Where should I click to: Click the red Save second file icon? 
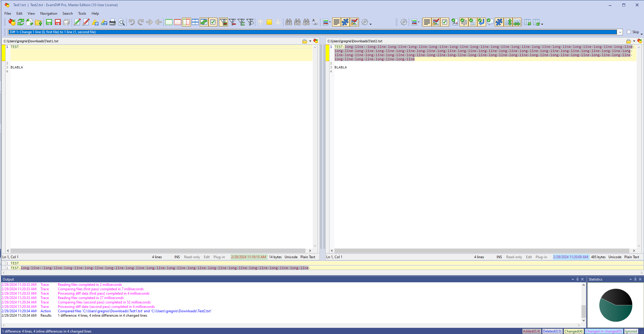click(x=58, y=22)
